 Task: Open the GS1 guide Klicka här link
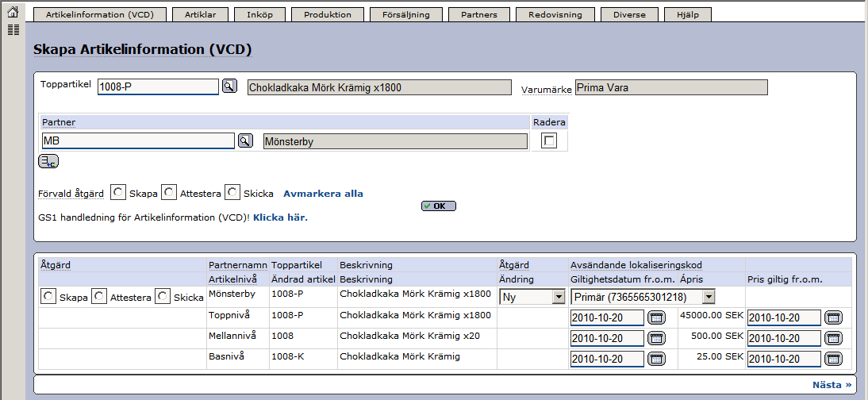[280, 217]
